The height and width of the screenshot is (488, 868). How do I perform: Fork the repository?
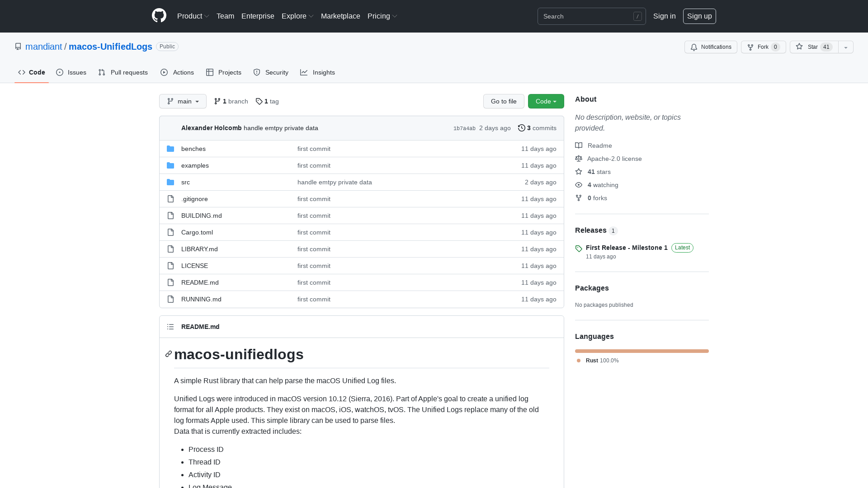(763, 47)
